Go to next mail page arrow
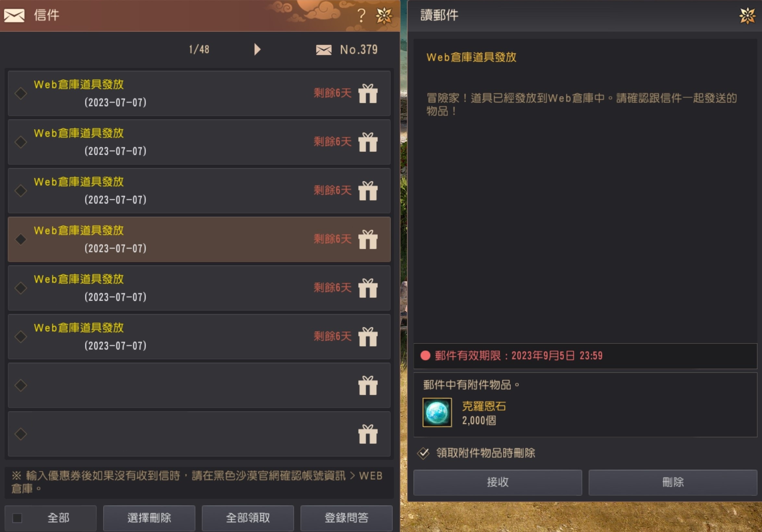Viewport: 762px width, 532px height. click(x=257, y=49)
